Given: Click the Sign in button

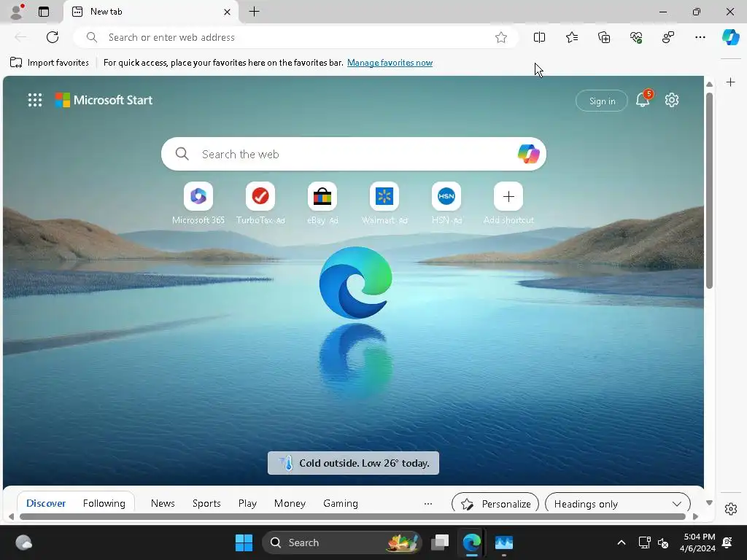Looking at the screenshot, I should [x=602, y=101].
